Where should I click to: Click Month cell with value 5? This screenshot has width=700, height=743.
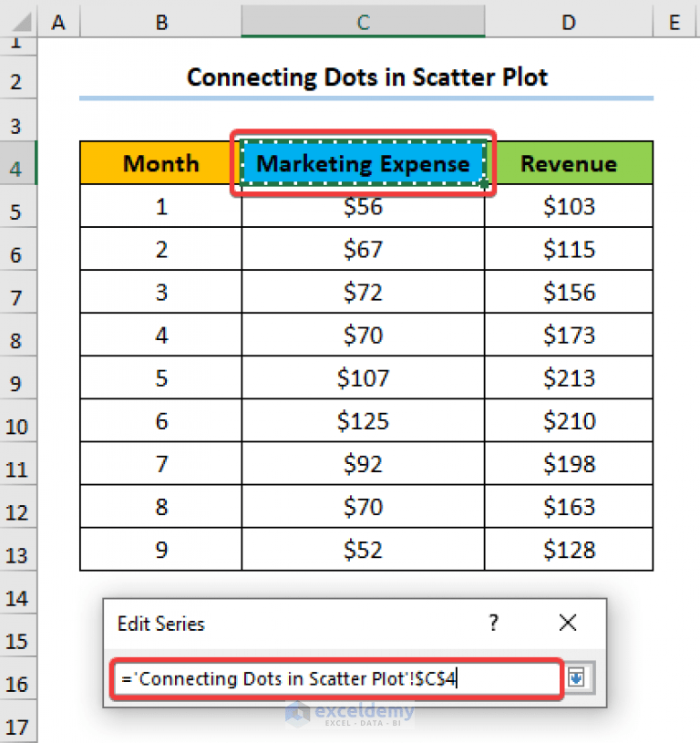(161, 377)
